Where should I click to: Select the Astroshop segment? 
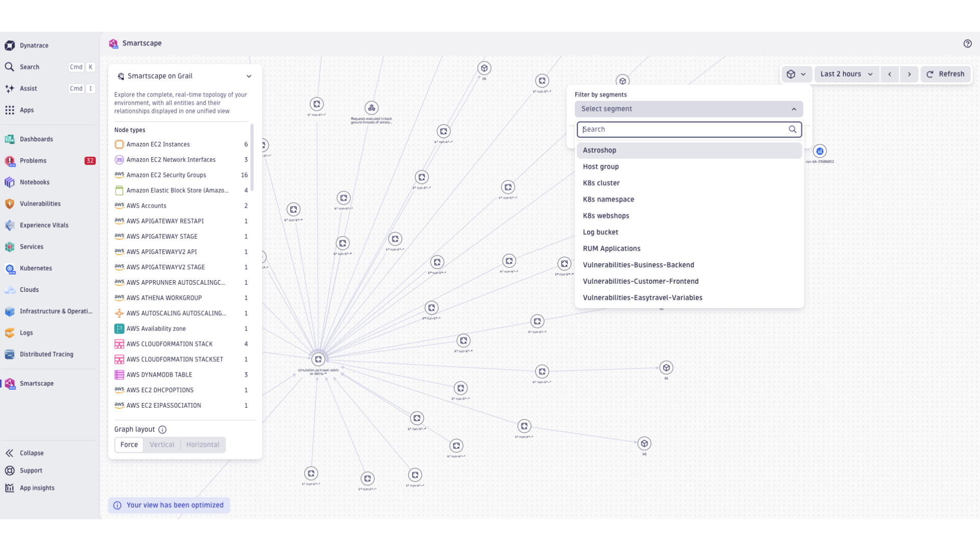[600, 150]
